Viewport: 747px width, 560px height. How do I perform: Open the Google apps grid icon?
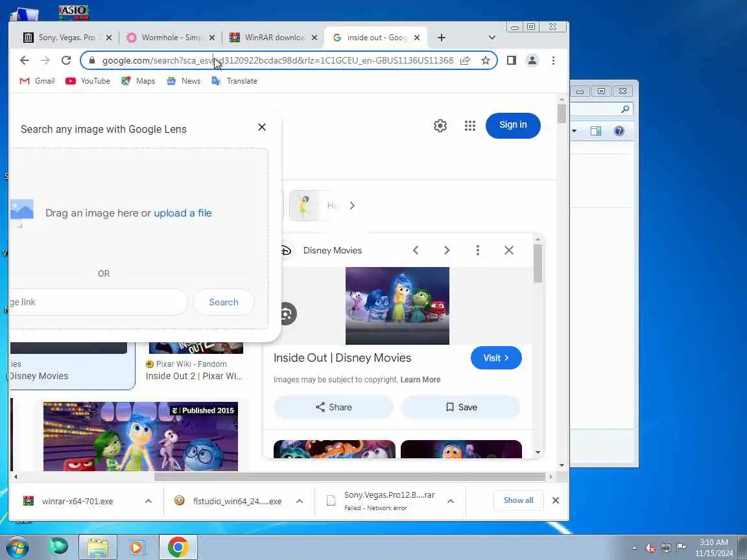pyautogui.click(x=469, y=126)
